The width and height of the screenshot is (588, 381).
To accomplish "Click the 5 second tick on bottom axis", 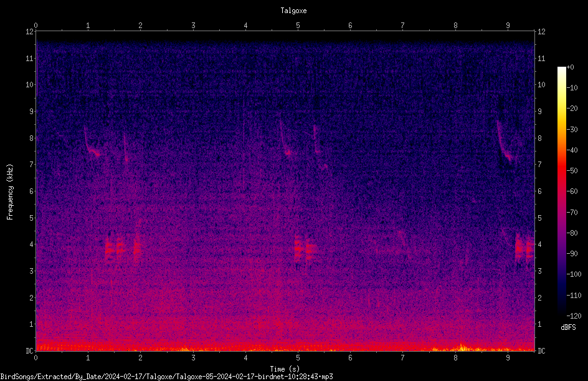I will [x=298, y=358].
